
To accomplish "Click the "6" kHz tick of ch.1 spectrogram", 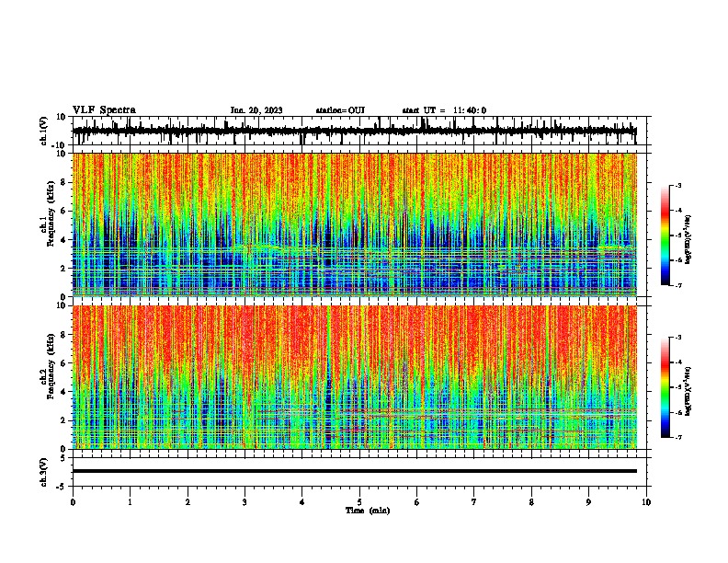I will tap(63, 211).
